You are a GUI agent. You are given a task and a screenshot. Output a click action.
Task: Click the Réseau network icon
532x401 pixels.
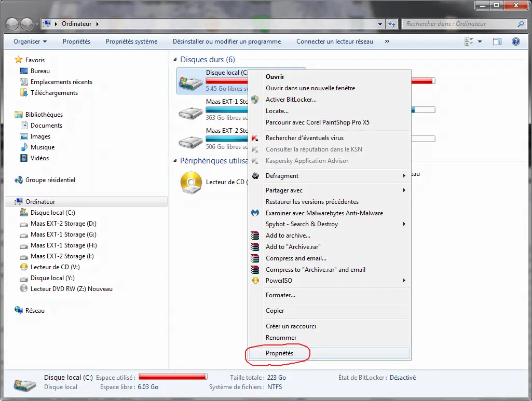coord(18,310)
